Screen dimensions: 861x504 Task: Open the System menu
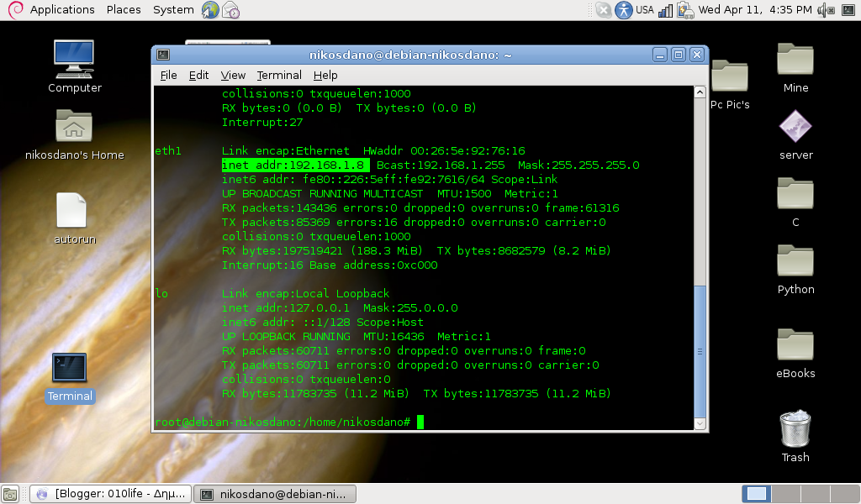173,10
